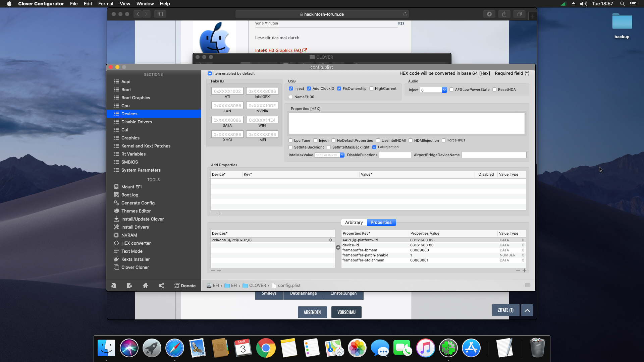Viewport: 644px width, 362px height.
Task: Remove selected property key with minus button
Action: (518, 270)
